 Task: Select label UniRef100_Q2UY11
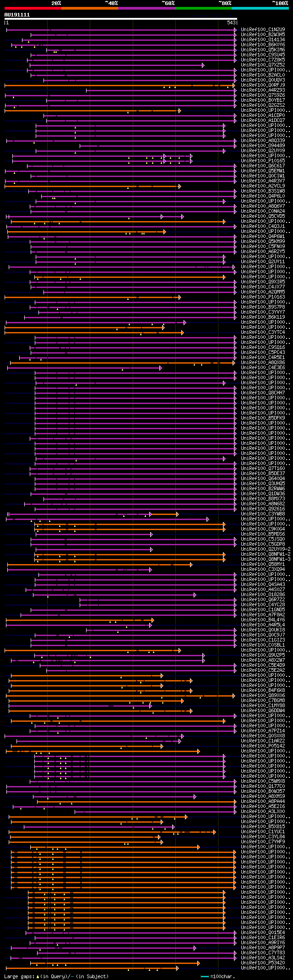click(263, 261)
